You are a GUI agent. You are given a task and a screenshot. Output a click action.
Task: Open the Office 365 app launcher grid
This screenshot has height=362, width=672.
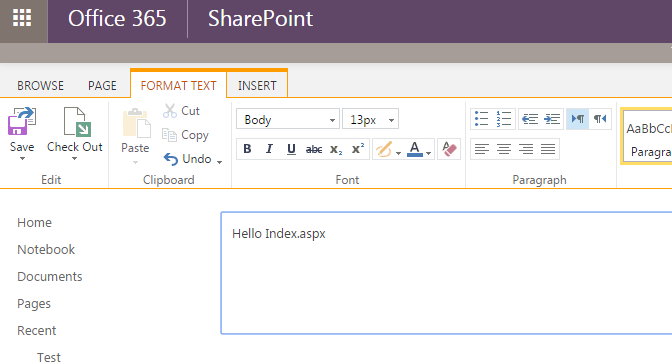(x=22, y=18)
